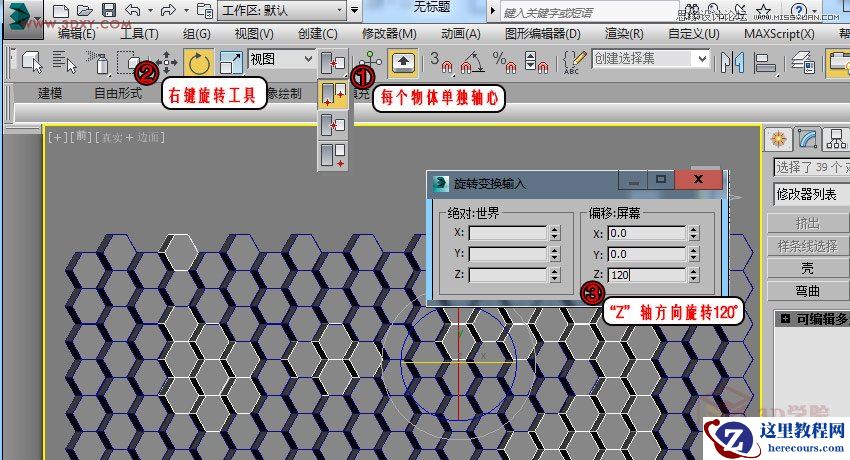Open a file with the folder icon
Viewport: 850px width, 460px height.
[x=84, y=11]
